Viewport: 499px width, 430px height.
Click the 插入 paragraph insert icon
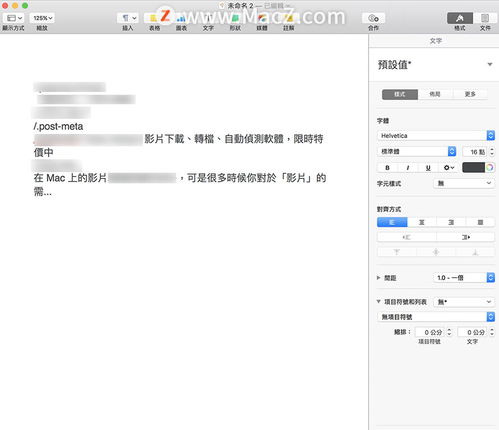coord(128,18)
